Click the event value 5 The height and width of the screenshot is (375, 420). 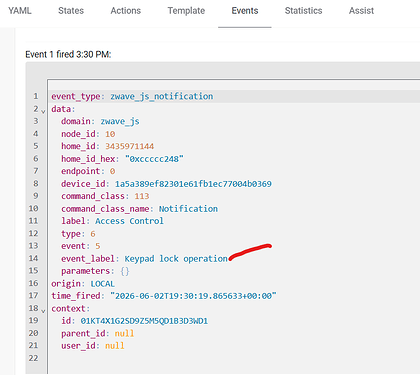coord(98,246)
